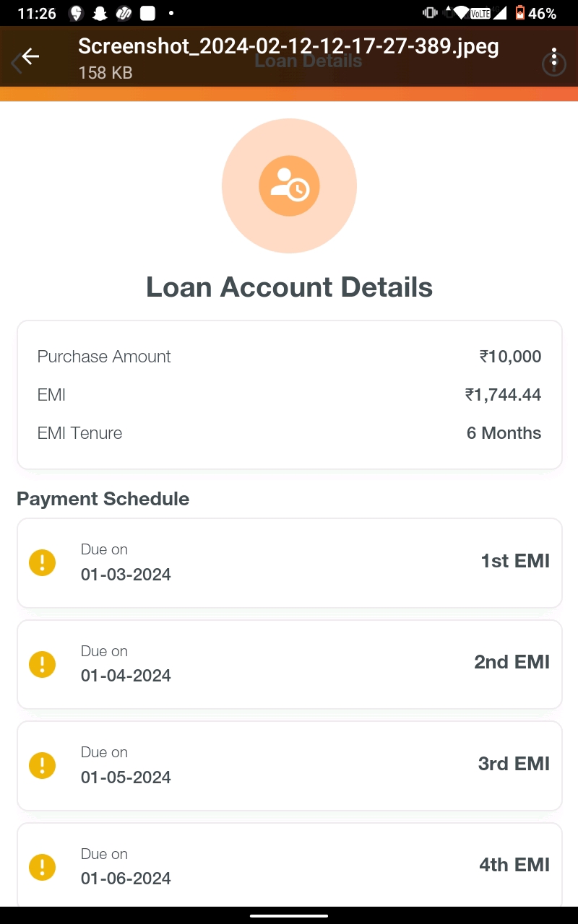
Task: Select the 3rd EMI due 01-05-2024
Action: tap(289, 765)
